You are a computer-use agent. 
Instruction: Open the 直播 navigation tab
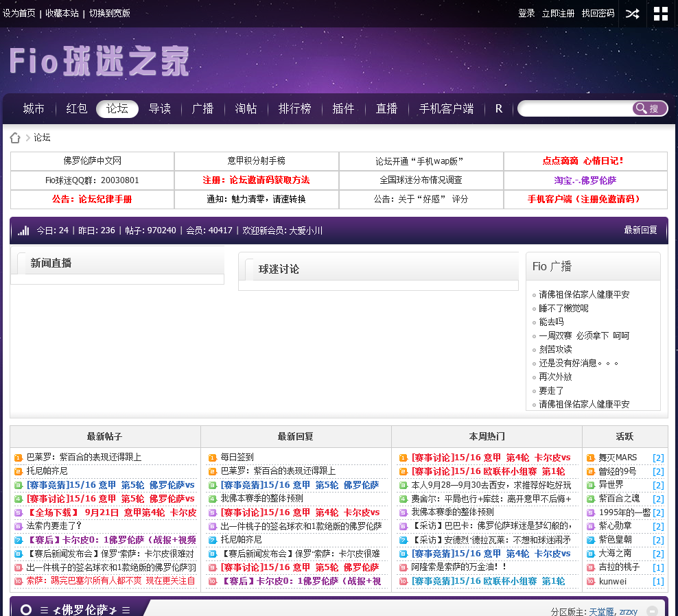pyautogui.click(x=386, y=108)
